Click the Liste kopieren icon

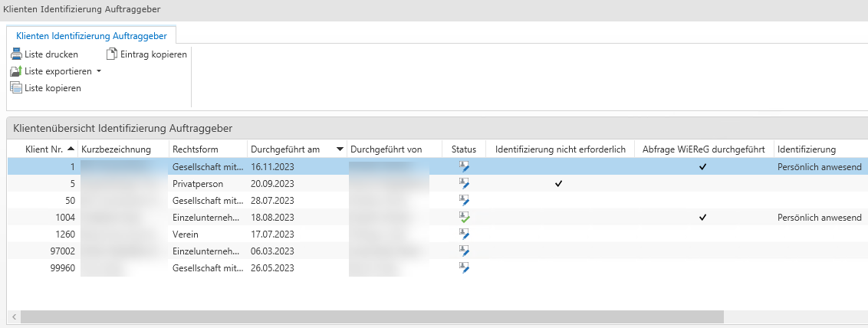pyautogui.click(x=16, y=88)
